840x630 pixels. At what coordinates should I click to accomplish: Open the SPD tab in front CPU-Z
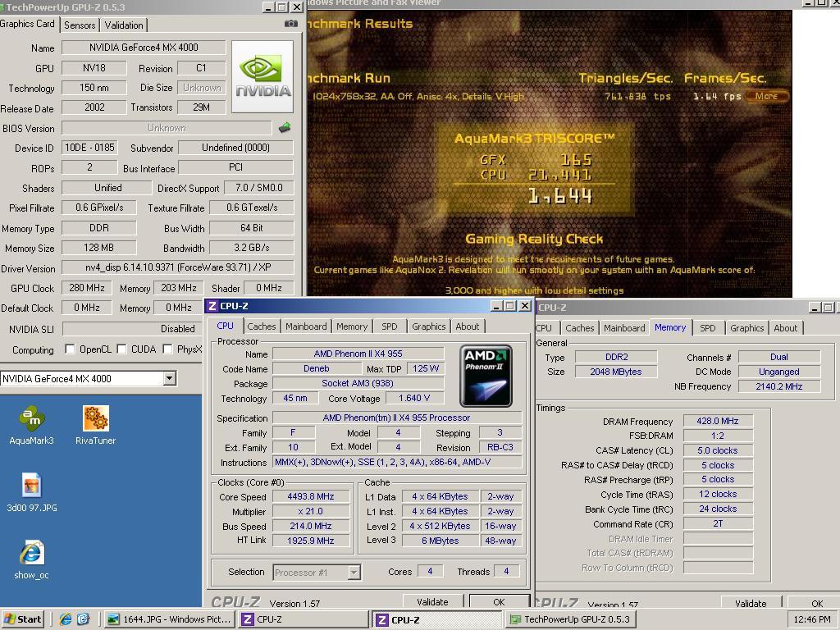tap(390, 326)
